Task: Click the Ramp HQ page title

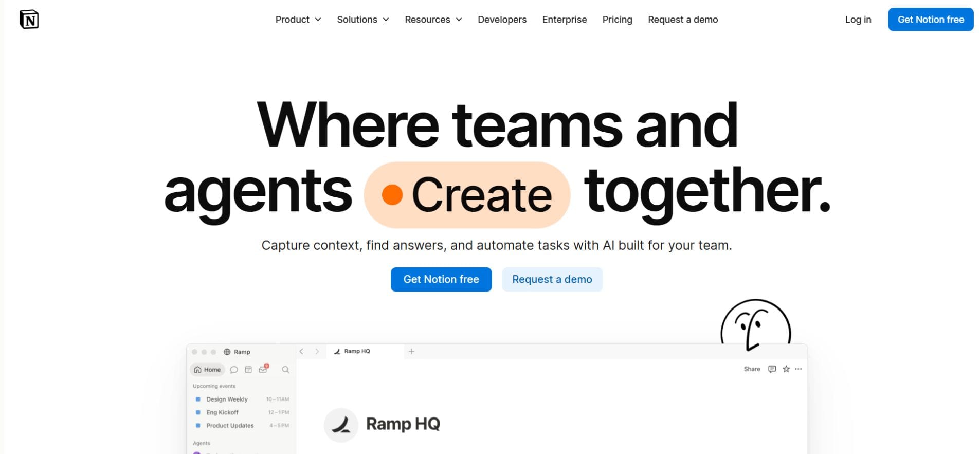Action: coord(403,424)
